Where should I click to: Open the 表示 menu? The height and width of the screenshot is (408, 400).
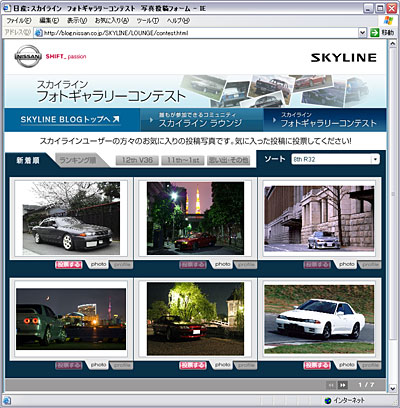(77, 21)
